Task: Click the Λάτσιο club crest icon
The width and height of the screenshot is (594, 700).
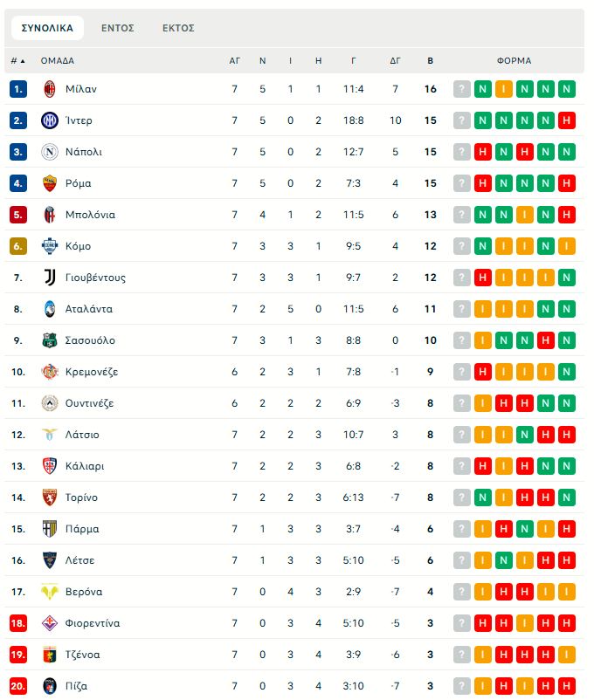Action: (x=49, y=435)
